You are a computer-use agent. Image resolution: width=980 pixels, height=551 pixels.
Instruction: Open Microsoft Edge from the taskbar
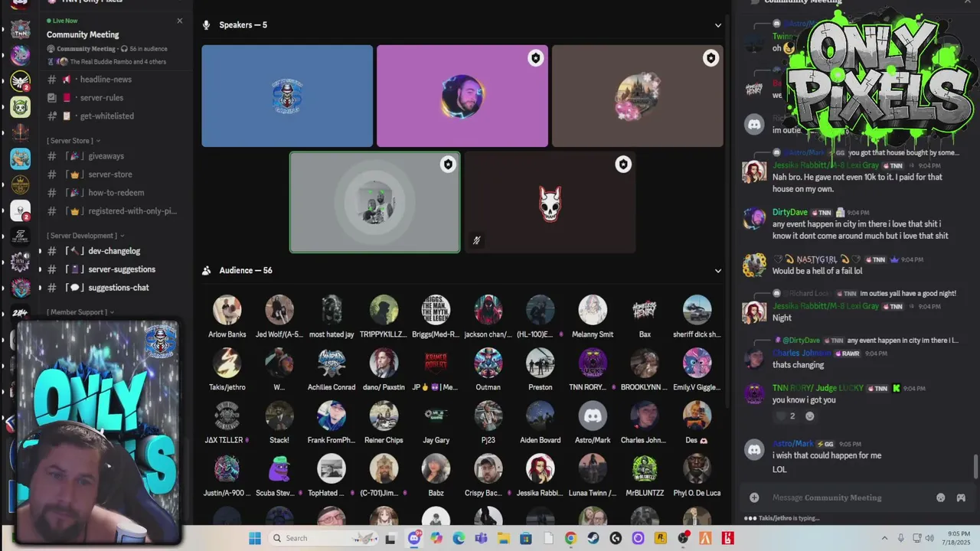459,538
